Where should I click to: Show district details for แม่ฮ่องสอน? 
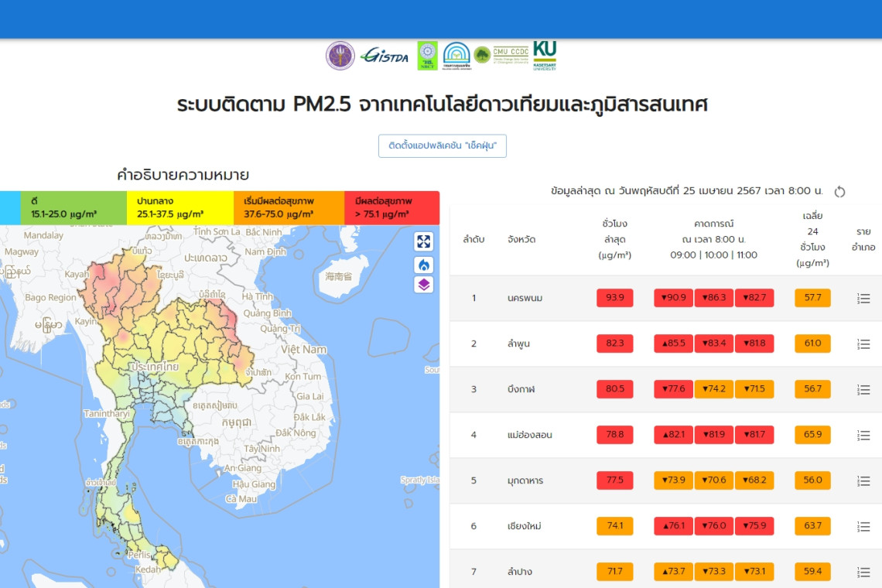coord(863,436)
